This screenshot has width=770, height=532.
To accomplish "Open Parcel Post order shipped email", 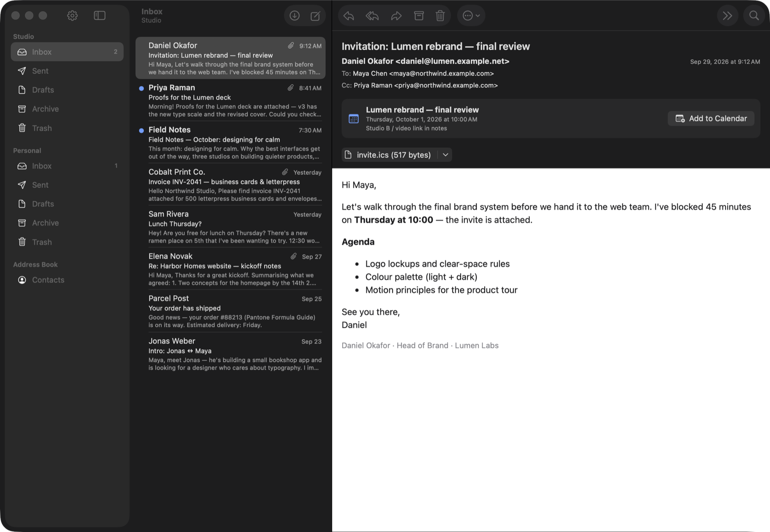I will pos(231,311).
